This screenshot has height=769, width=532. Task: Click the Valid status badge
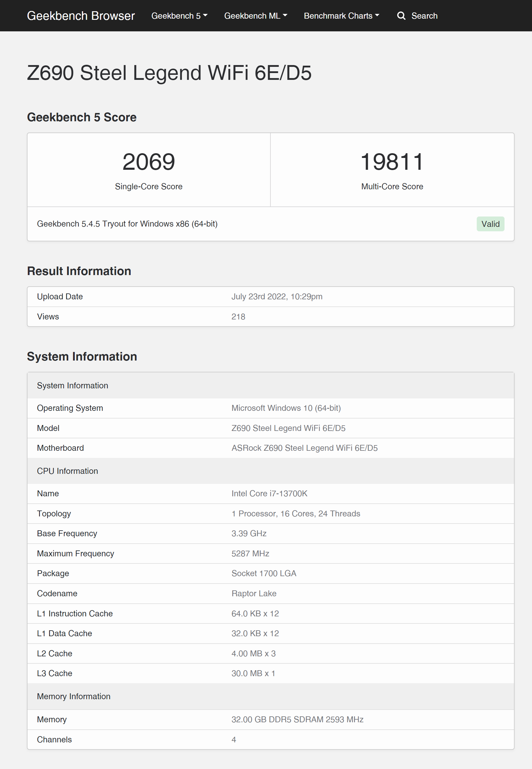click(490, 224)
